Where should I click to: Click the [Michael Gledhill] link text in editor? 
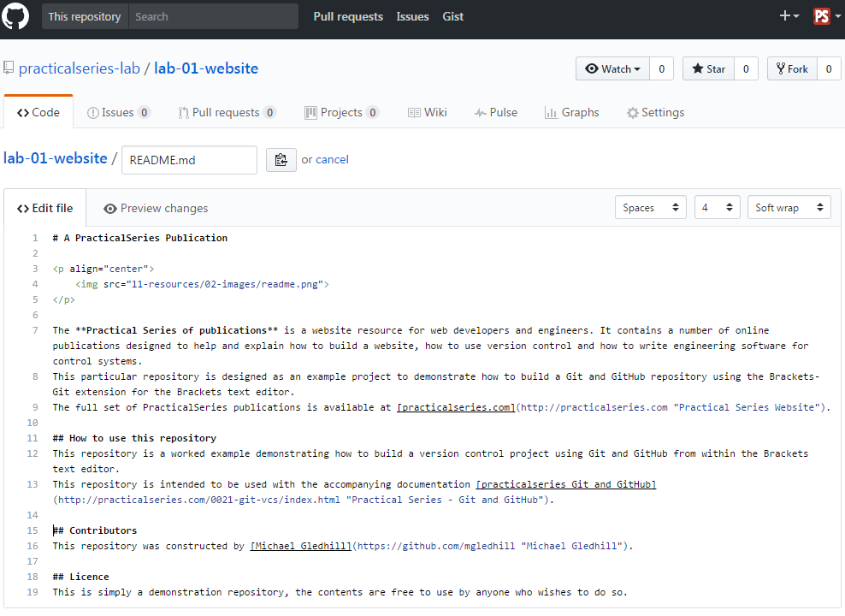pyautogui.click(x=301, y=546)
